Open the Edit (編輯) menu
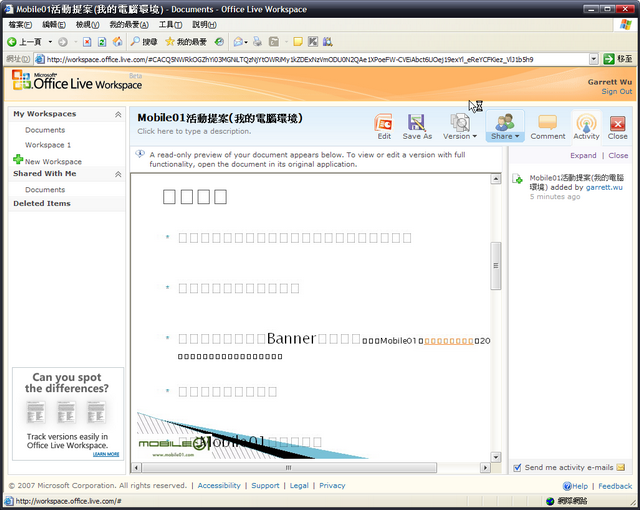The image size is (640, 510). tap(54, 25)
